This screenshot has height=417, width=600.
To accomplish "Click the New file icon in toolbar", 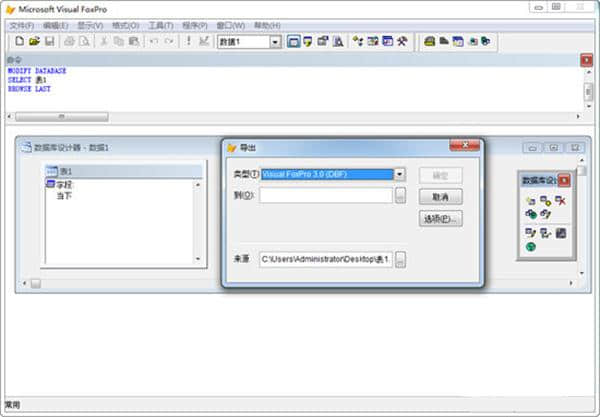I will coord(19,41).
